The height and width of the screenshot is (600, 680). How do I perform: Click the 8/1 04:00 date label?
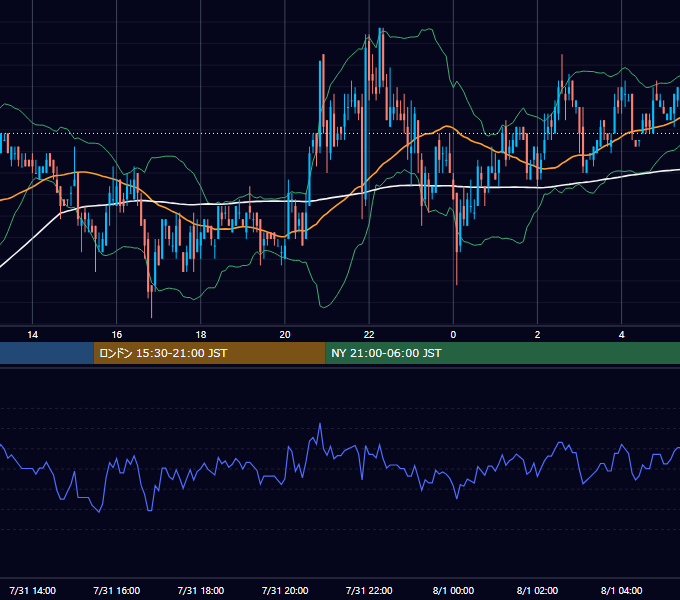[x=621, y=590]
